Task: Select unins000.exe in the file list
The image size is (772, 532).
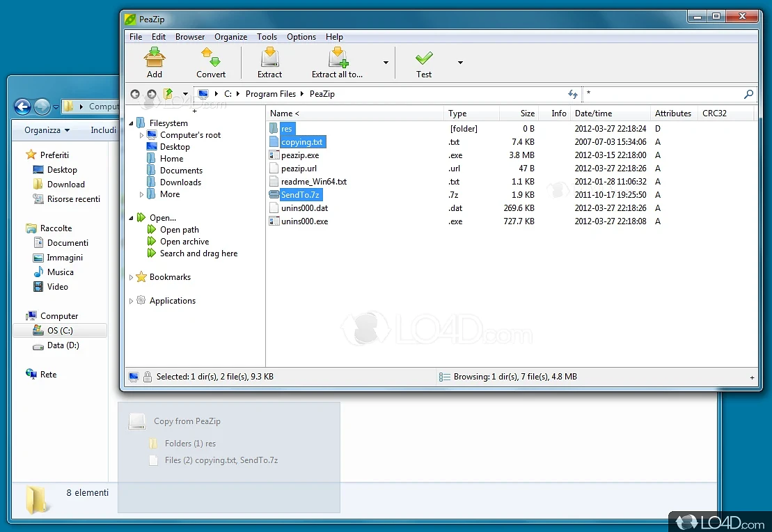Action: coord(304,221)
